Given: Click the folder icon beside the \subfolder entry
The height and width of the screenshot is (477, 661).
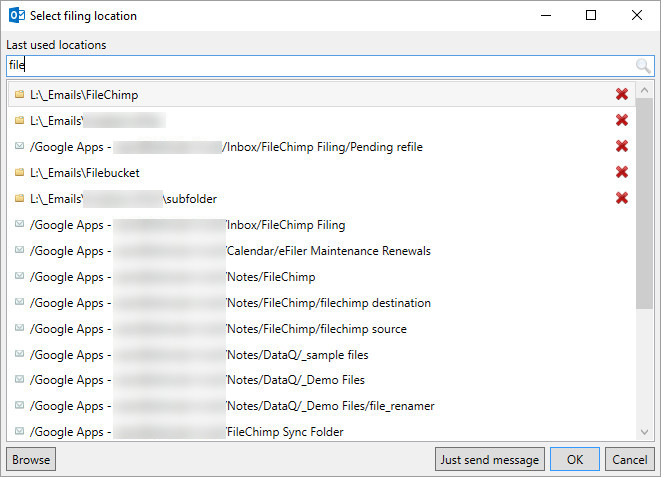Looking at the screenshot, I should (x=19, y=198).
